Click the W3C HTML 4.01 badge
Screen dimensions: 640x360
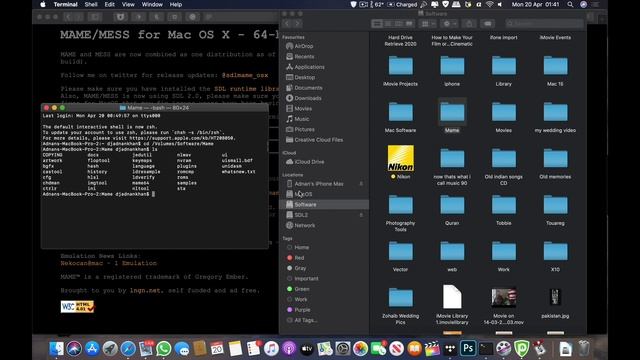77,307
